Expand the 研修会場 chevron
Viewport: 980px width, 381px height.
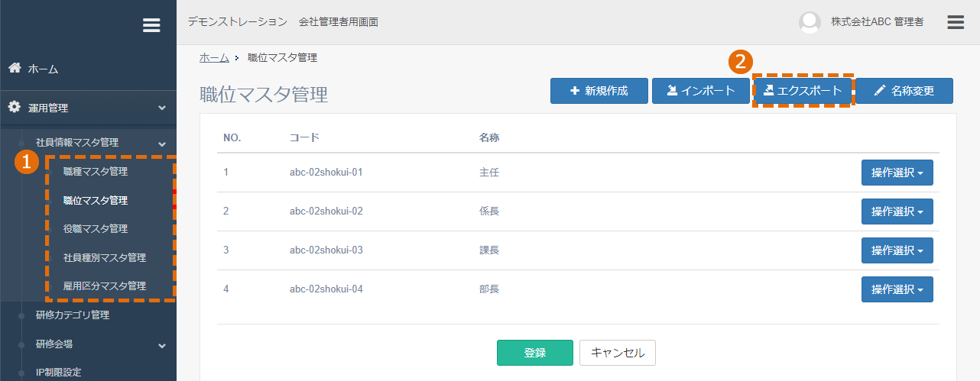(x=162, y=345)
